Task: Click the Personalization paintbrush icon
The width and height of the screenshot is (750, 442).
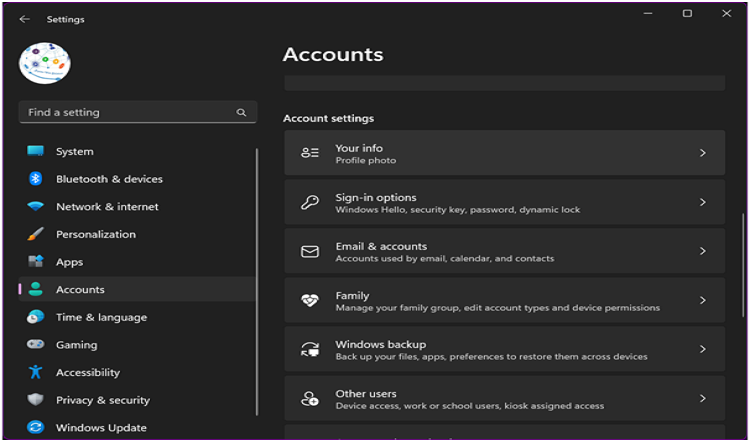Action: (36, 234)
